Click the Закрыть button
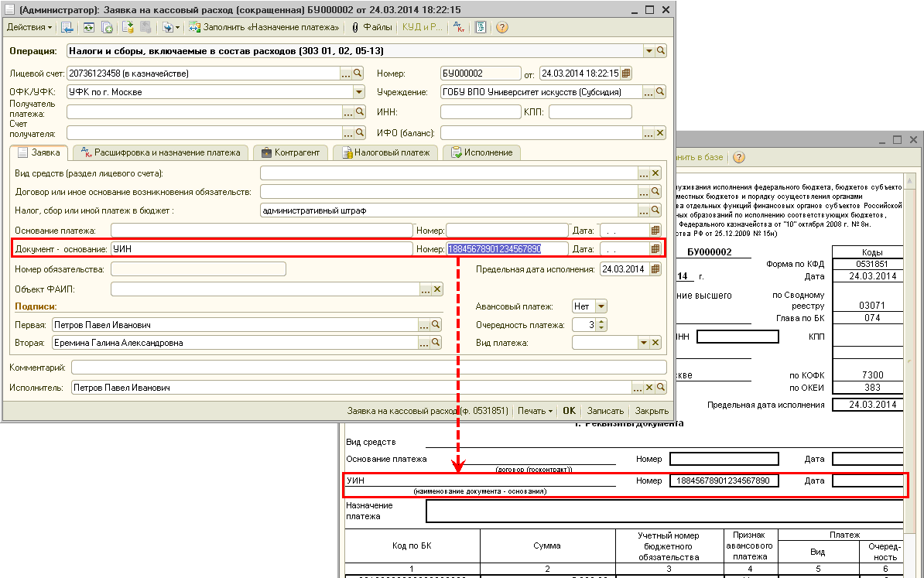This screenshot has width=924, height=578. (x=652, y=411)
